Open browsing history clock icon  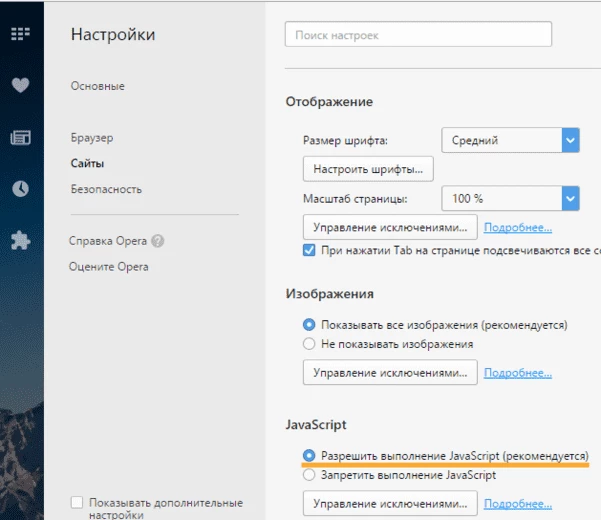20,189
